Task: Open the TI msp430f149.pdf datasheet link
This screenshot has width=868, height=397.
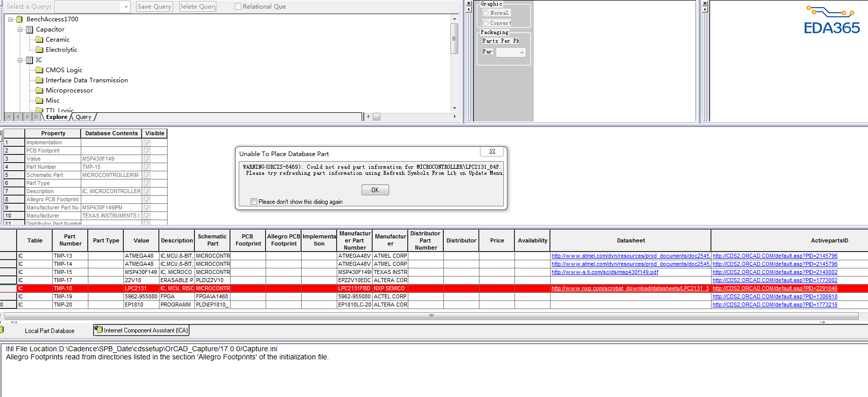Action: (x=605, y=272)
